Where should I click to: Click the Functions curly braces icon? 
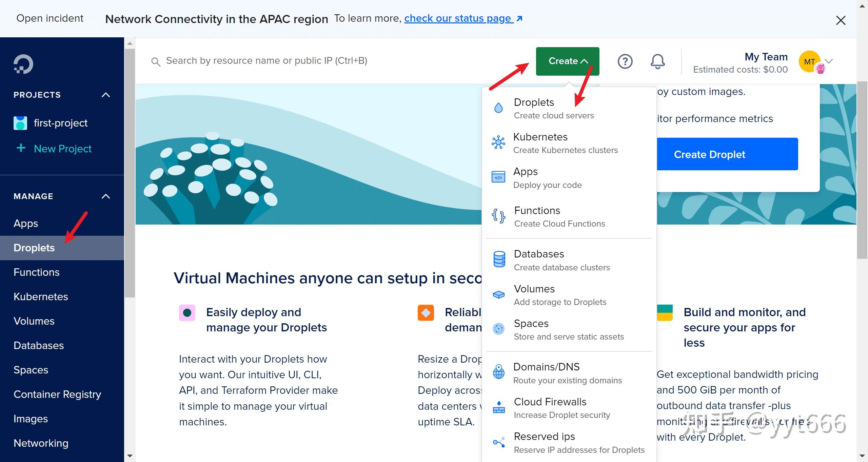click(x=498, y=216)
